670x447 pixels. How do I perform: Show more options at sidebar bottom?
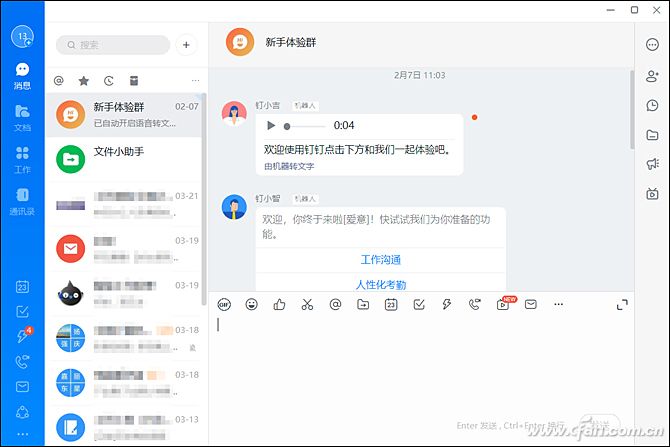22,434
